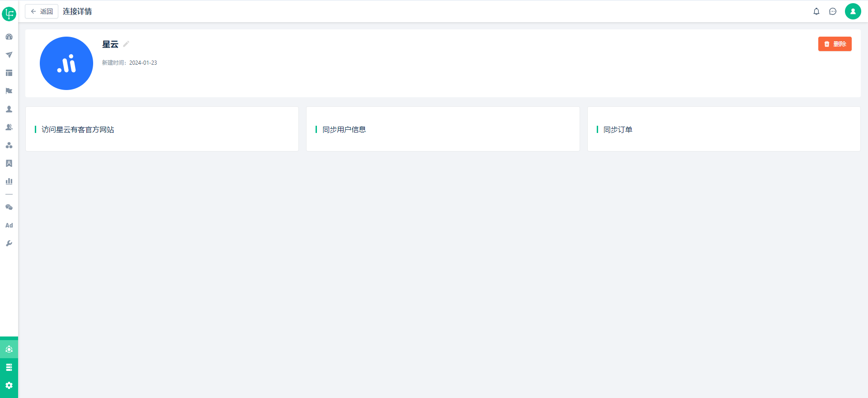Click the creation date 2024-01-23
The height and width of the screenshot is (398, 868).
(x=143, y=63)
